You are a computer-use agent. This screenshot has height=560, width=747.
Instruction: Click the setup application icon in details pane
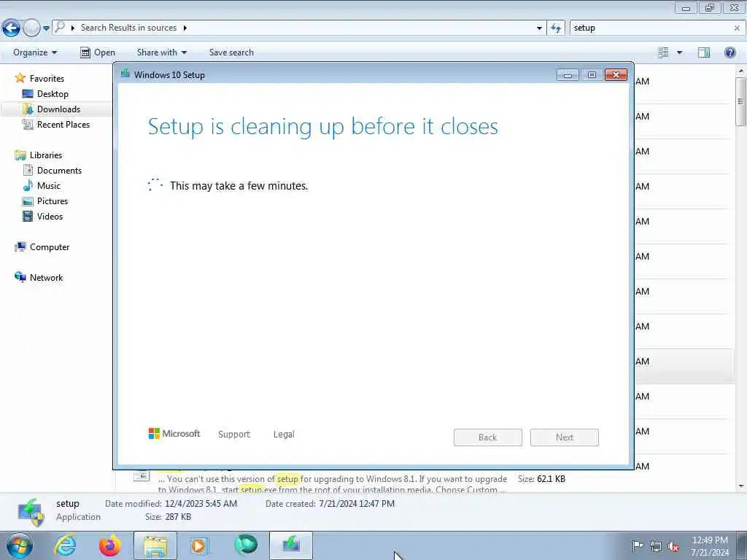(x=31, y=512)
